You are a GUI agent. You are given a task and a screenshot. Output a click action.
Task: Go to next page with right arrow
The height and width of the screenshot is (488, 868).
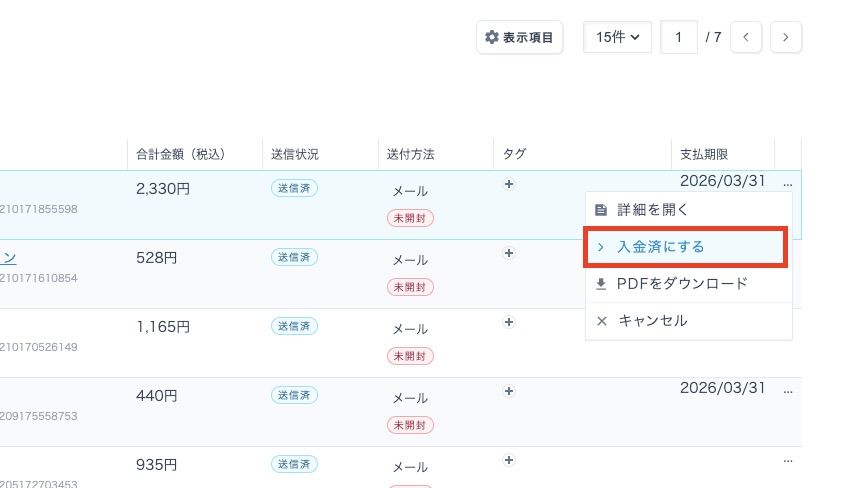(x=786, y=37)
